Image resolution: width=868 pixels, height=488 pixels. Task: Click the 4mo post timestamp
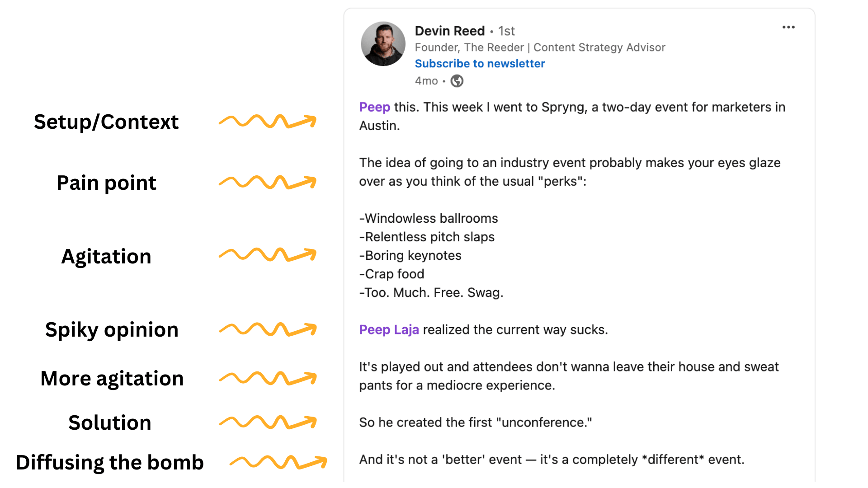point(426,81)
